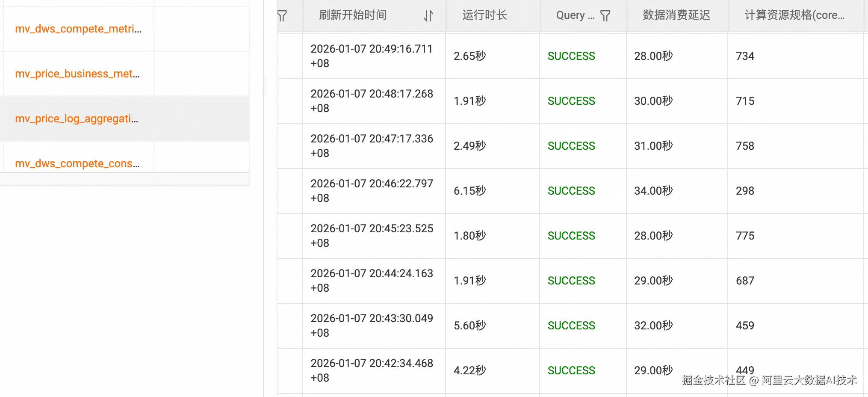Screen dimensions: 868x397
Task: Open the mv_dws_compete_cons... link
Action: (x=77, y=164)
